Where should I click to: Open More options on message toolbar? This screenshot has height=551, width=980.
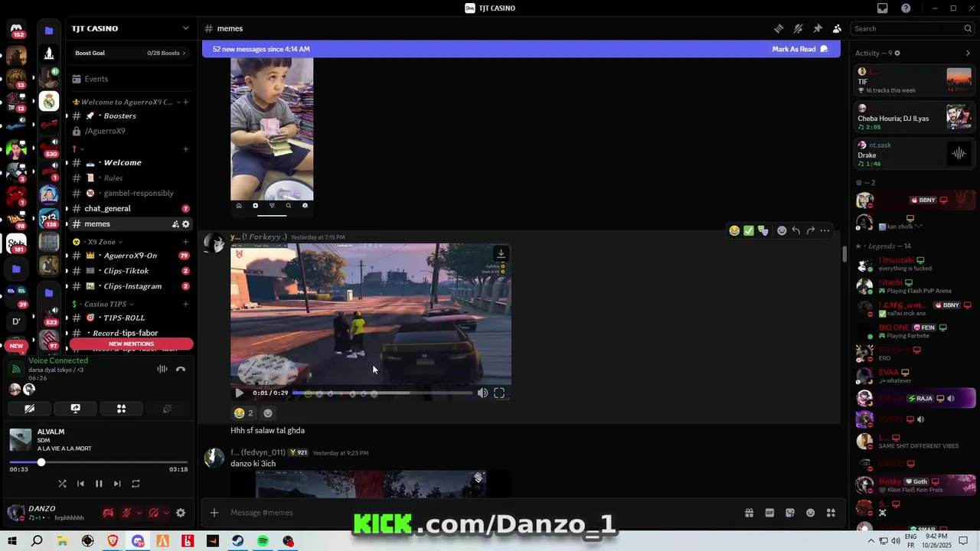(x=825, y=230)
